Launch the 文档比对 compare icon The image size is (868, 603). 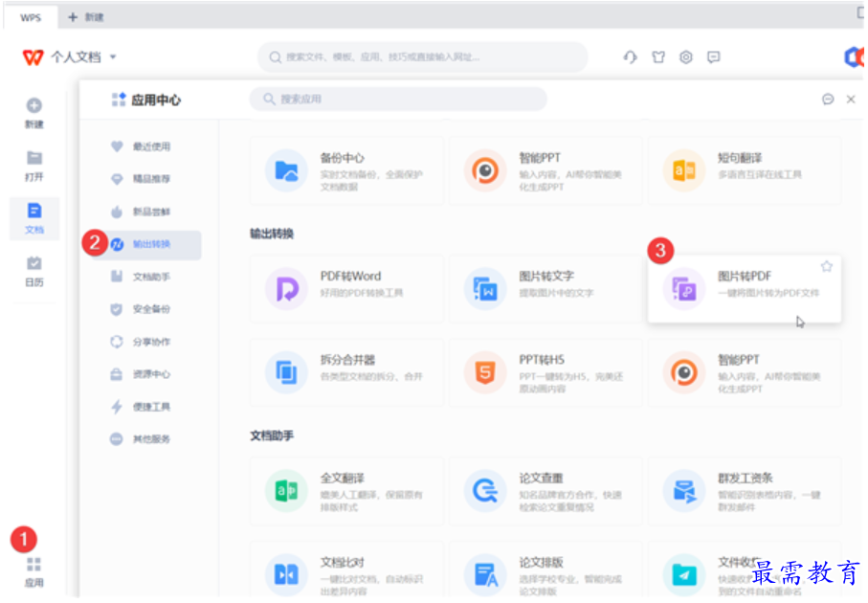tap(286, 574)
